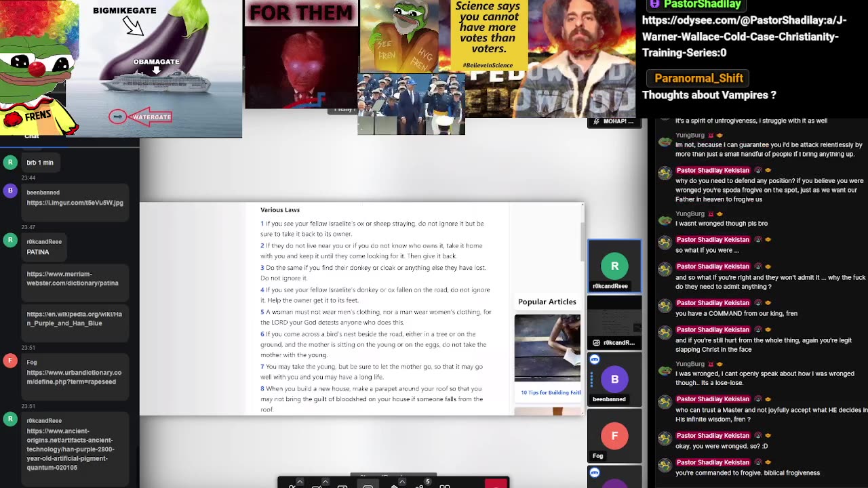Image resolution: width=868 pixels, height=488 pixels.
Task: Click the headset icon on the bottom purple participant tile
Action: pos(595,472)
